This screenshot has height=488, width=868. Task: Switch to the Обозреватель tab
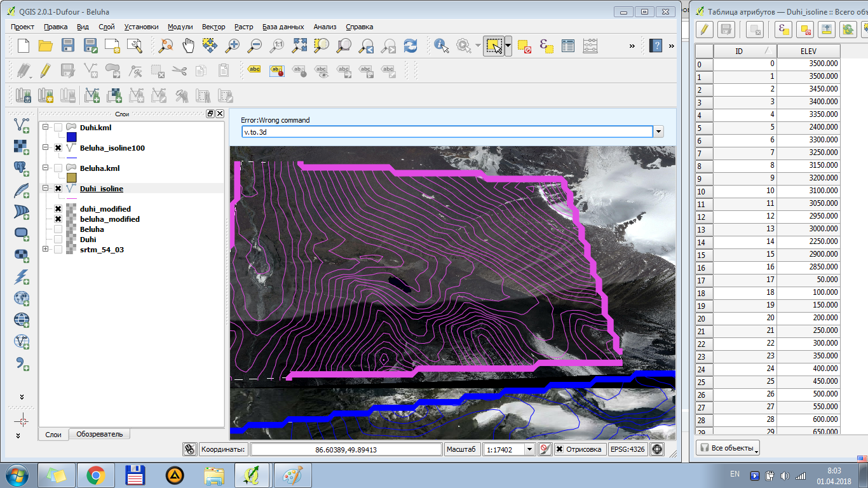pos(99,434)
